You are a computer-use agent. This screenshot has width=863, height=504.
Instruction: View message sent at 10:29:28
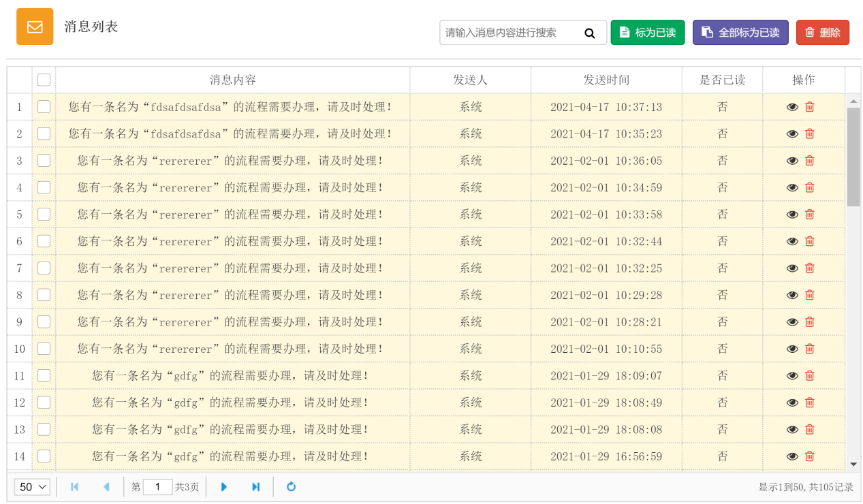(x=792, y=296)
